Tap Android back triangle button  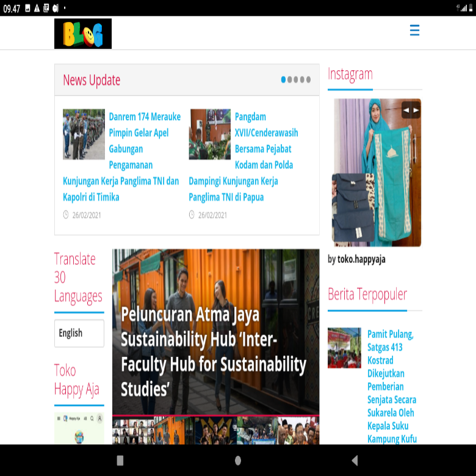[355, 461]
